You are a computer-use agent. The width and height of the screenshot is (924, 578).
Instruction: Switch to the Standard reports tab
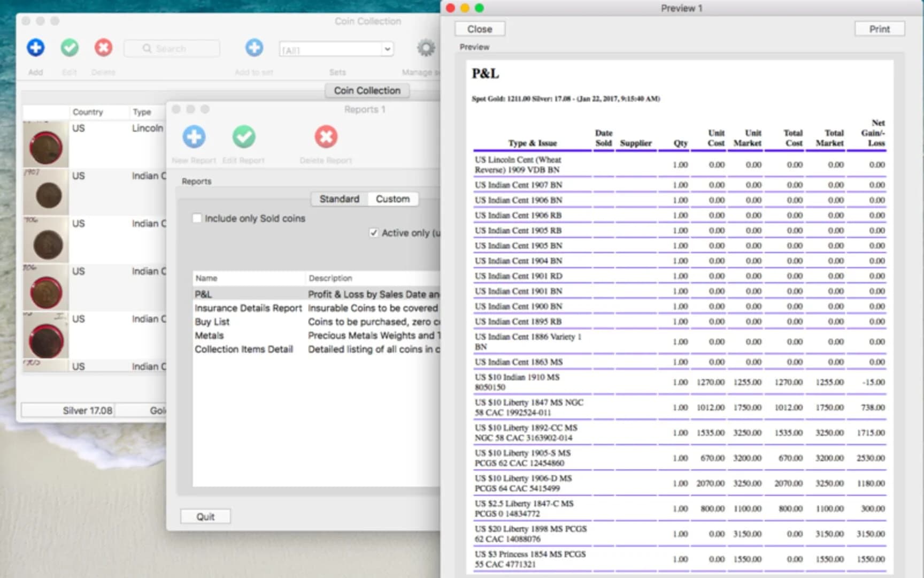pyautogui.click(x=338, y=199)
